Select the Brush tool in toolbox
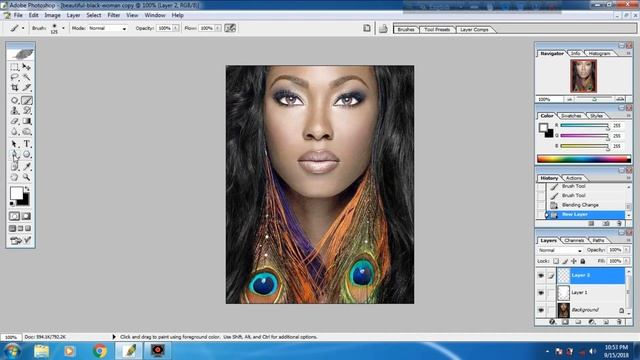 coord(27,100)
